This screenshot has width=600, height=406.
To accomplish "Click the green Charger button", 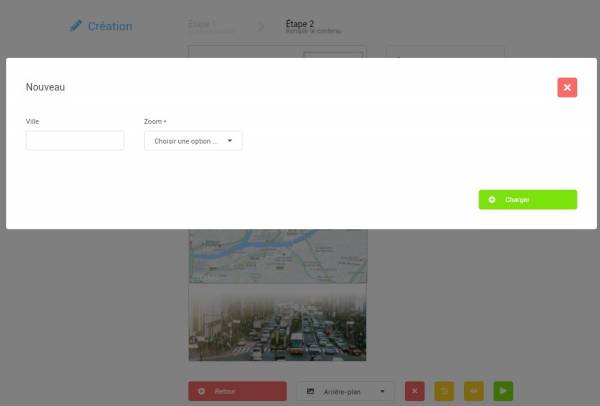I will (528, 199).
